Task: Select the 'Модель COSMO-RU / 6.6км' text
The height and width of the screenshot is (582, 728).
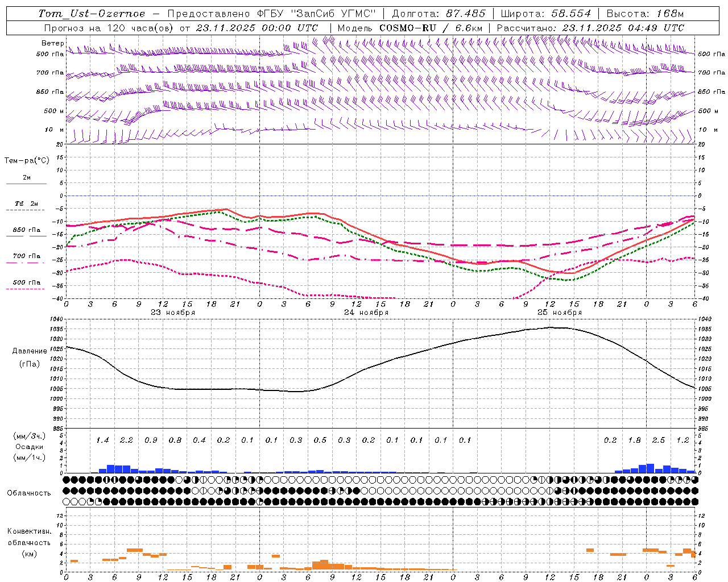Action: (410, 28)
